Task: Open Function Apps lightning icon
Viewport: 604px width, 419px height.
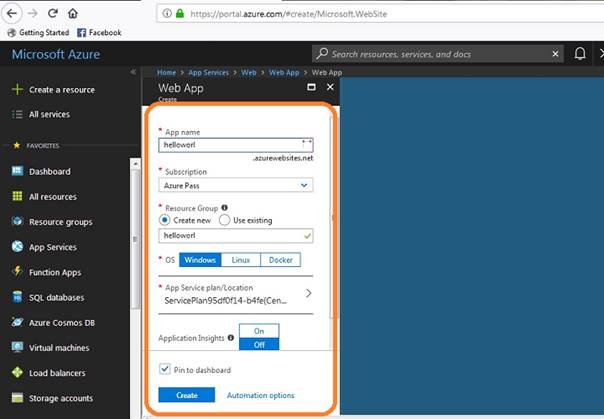Action: [17, 272]
